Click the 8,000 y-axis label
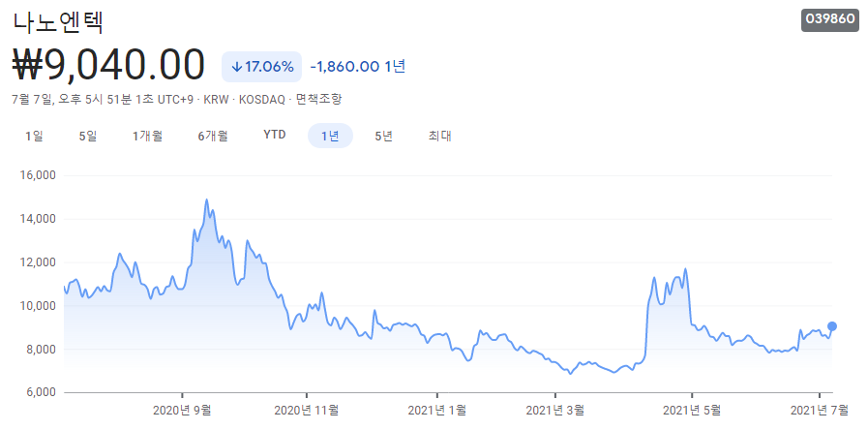 point(42,349)
